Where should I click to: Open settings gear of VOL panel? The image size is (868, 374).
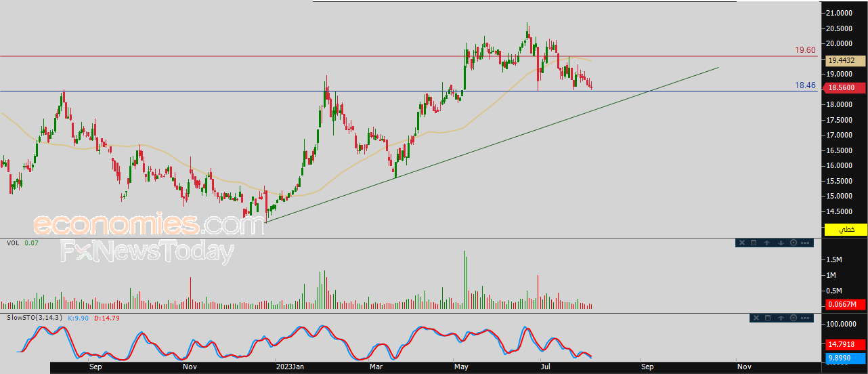794,243
